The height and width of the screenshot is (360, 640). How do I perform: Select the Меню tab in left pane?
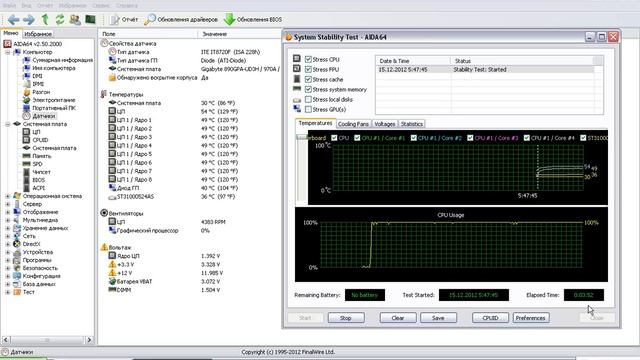point(11,33)
